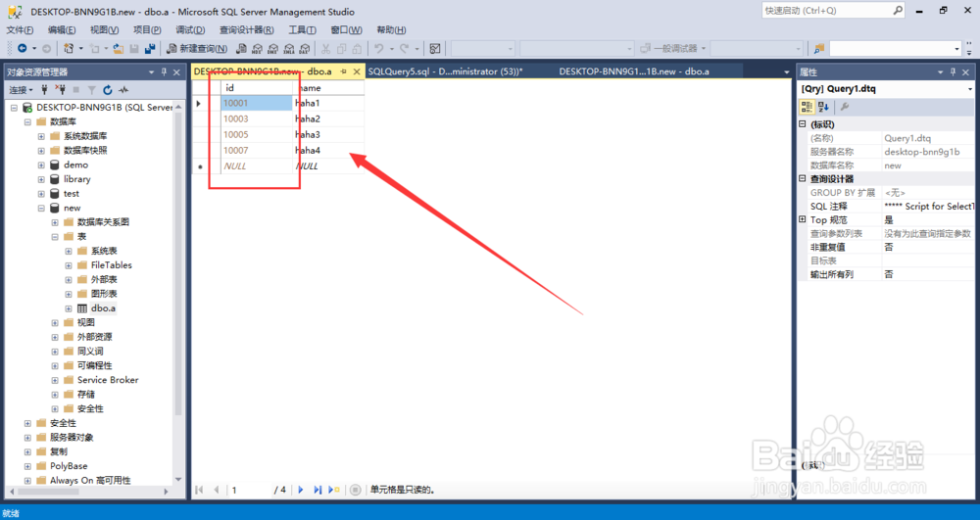Select the FileTables folder in tree
Image resolution: width=980 pixels, height=520 pixels.
tap(112, 265)
